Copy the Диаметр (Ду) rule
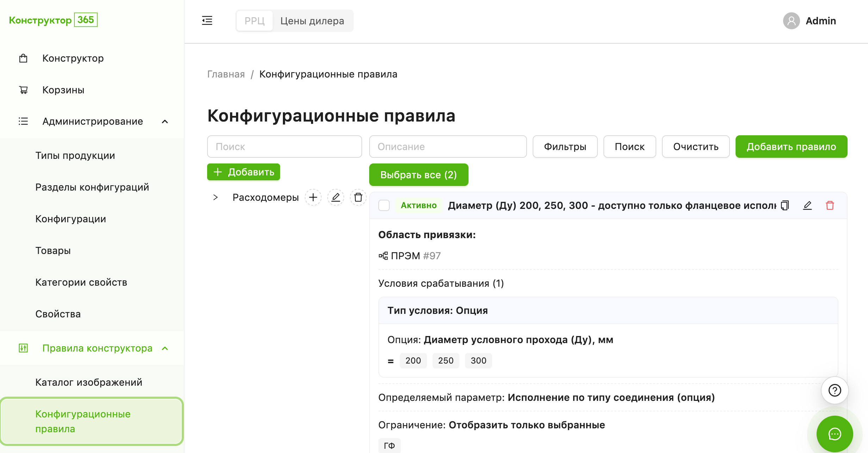This screenshot has height=453, width=868. [x=785, y=205]
